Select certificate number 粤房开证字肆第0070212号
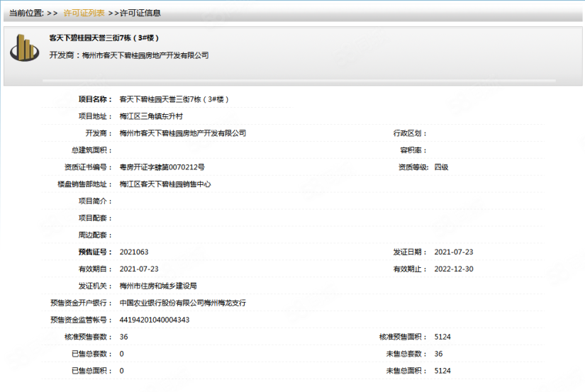585x392 pixels. (162, 167)
